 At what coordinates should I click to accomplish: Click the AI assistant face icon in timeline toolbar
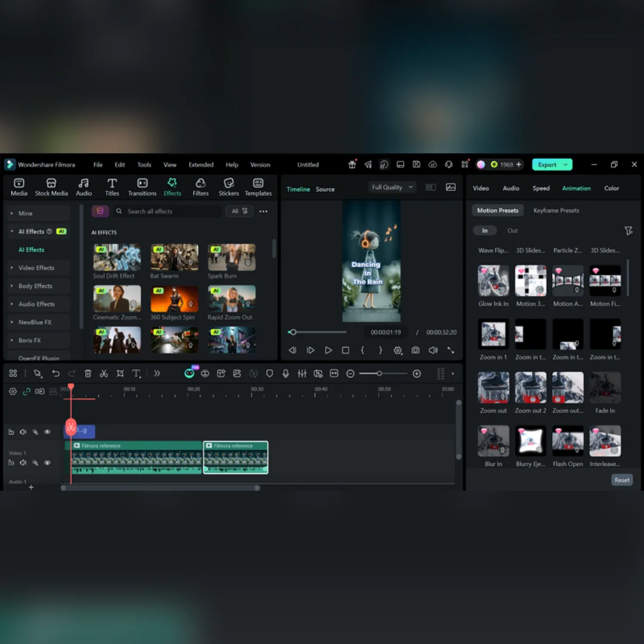coord(190,373)
